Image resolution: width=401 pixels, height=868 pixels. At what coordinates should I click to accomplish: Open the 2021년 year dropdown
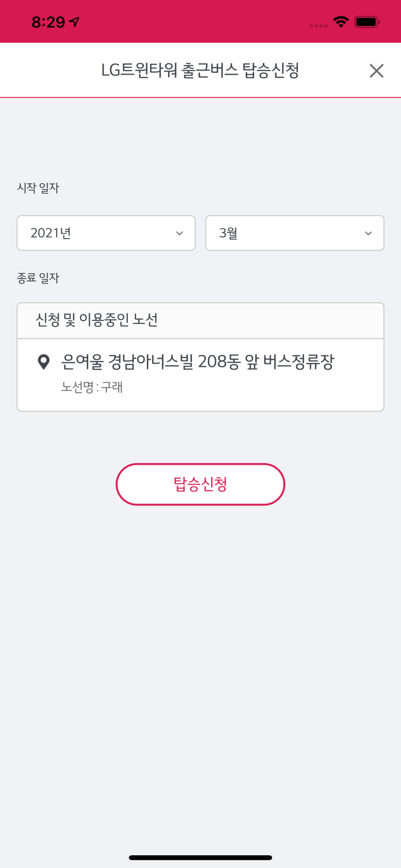(106, 233)
